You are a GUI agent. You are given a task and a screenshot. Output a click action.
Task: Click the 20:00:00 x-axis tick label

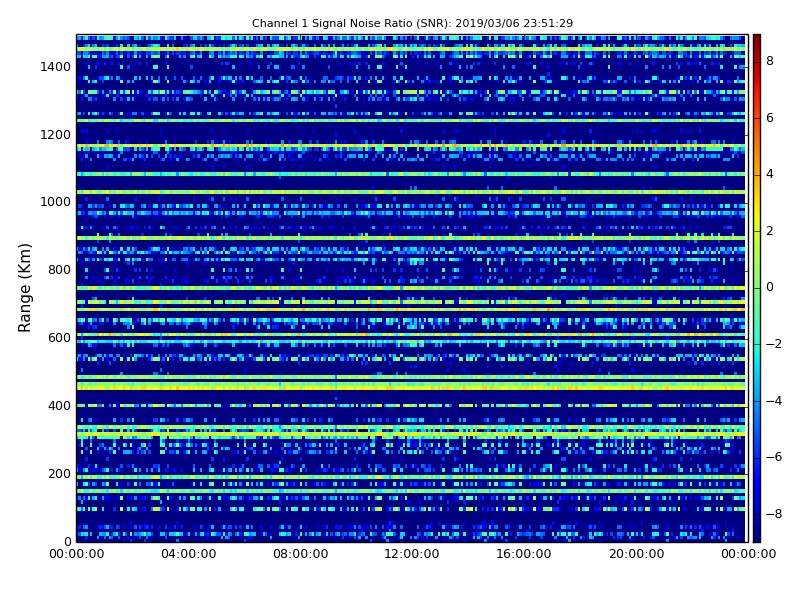(x=636, y=554)
